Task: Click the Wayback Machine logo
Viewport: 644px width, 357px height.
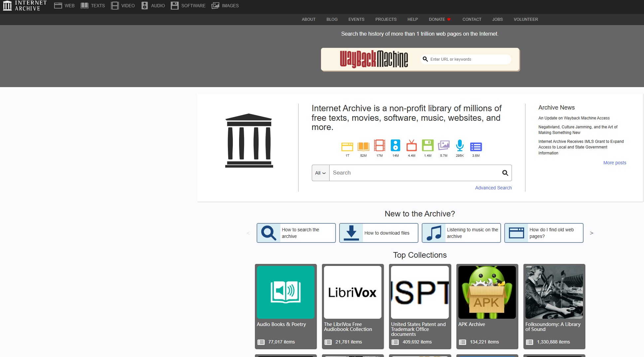Action: pyautogui.click(x=374, y=59)
